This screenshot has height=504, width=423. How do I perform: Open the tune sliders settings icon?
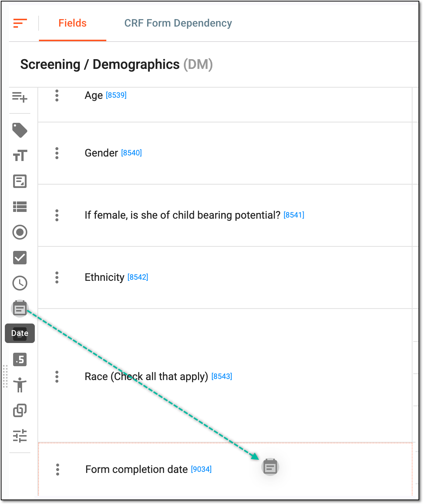(x=20, y=436)
